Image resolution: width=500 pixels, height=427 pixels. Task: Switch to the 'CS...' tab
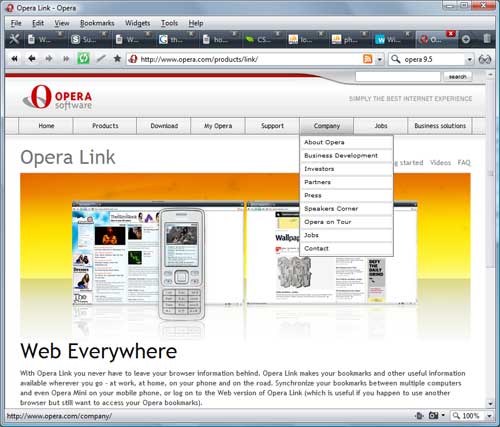(x=262, y=40)
